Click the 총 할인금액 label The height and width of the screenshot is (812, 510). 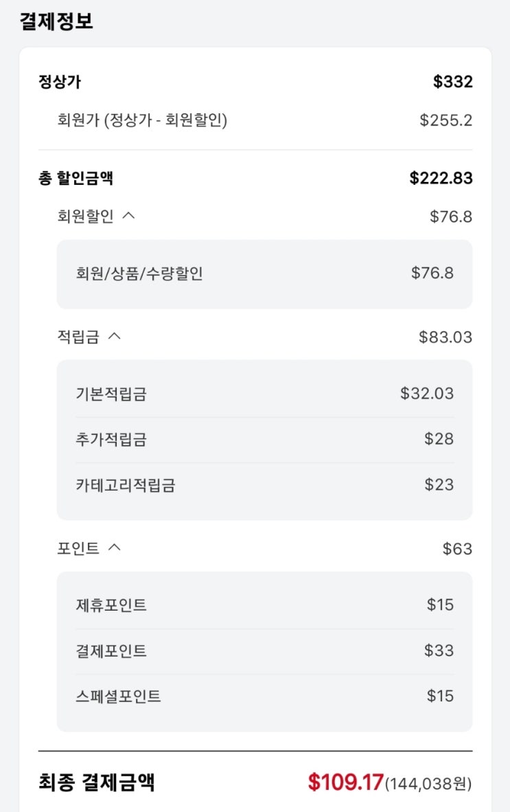[76, 179]
